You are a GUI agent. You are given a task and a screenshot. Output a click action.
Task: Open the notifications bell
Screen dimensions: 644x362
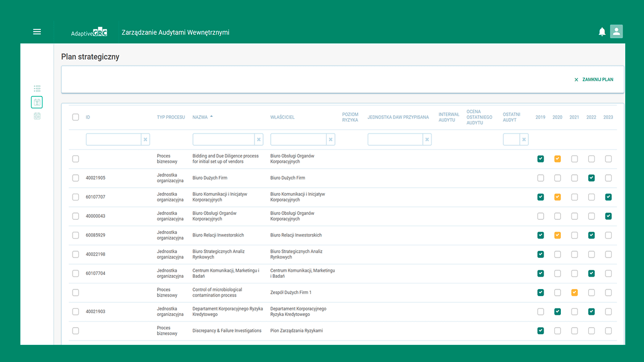tap(602, 32)
